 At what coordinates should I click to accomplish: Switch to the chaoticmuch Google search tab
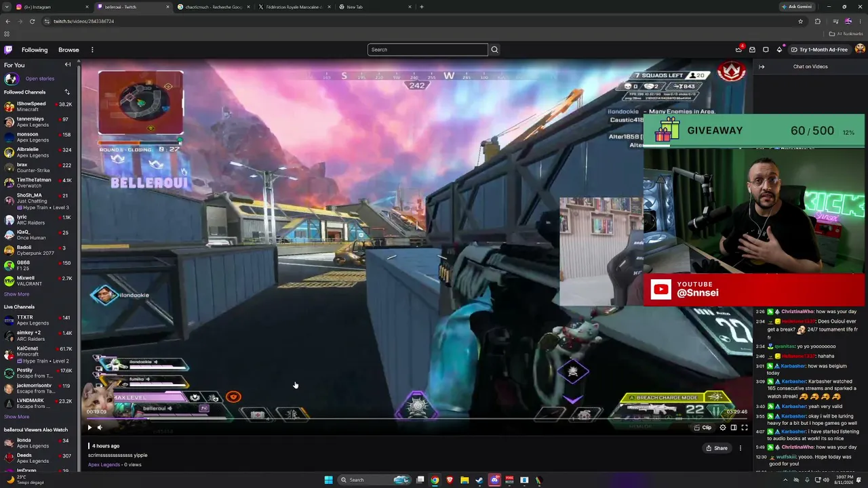tap(214, 7)
